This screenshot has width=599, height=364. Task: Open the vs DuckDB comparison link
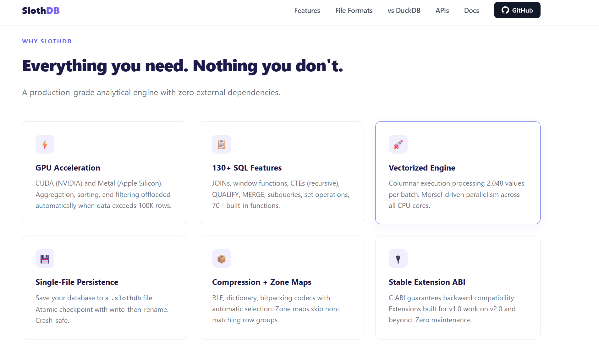[404, 10]
